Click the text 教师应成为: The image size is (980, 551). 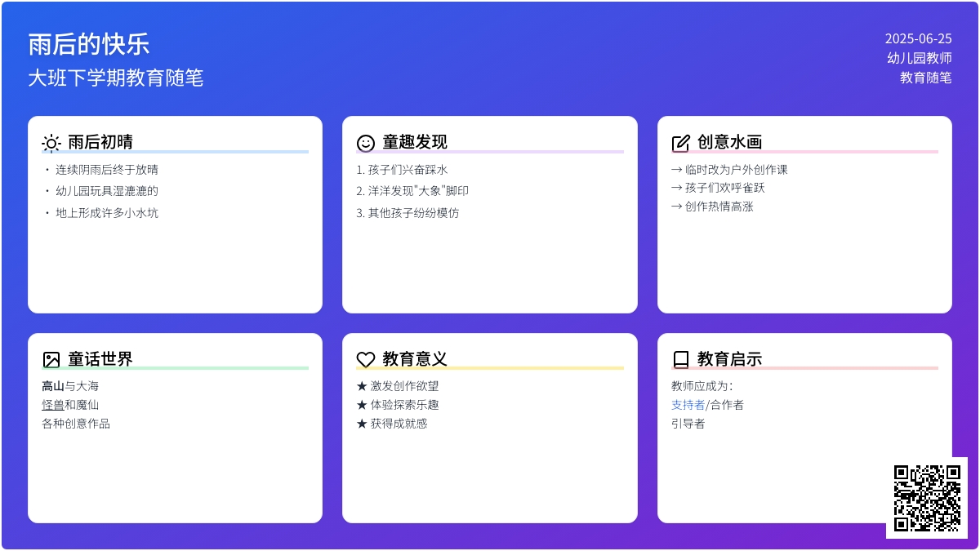[x=702, y=386]
